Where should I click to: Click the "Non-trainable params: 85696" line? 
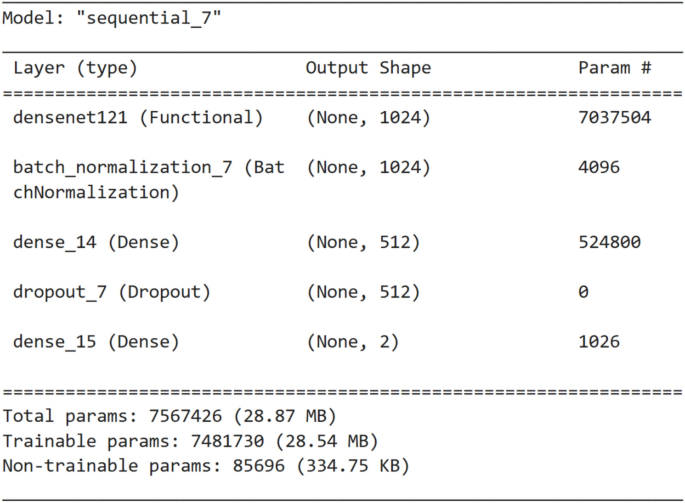206,465
